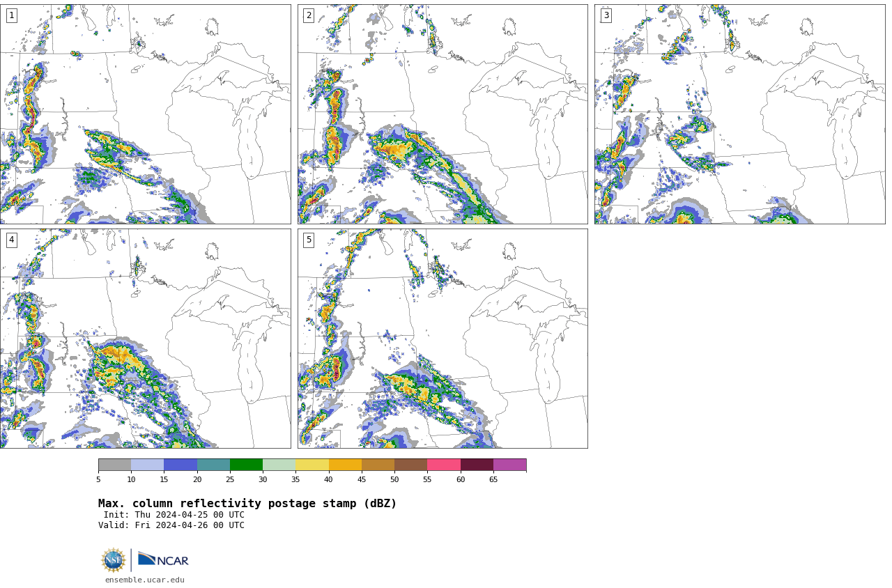Click the yellow 35-40 dBZ swatch
Image resolution: width=892 pixels, height=588 pixels.
[312, 465]
